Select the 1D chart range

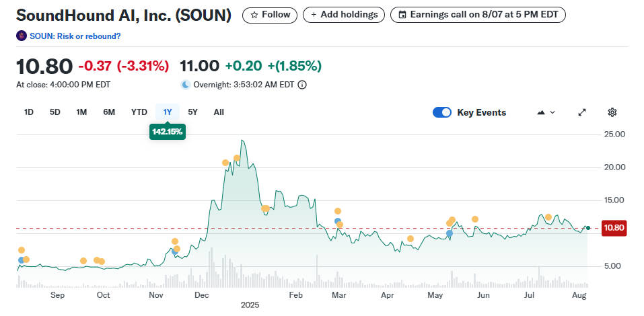pyautogui.click(x=29, y=112)
